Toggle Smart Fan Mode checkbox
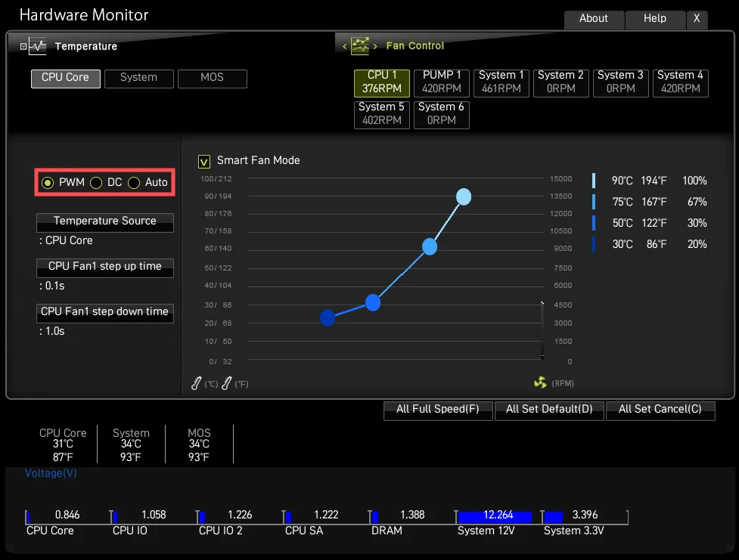 click(203, 161)
